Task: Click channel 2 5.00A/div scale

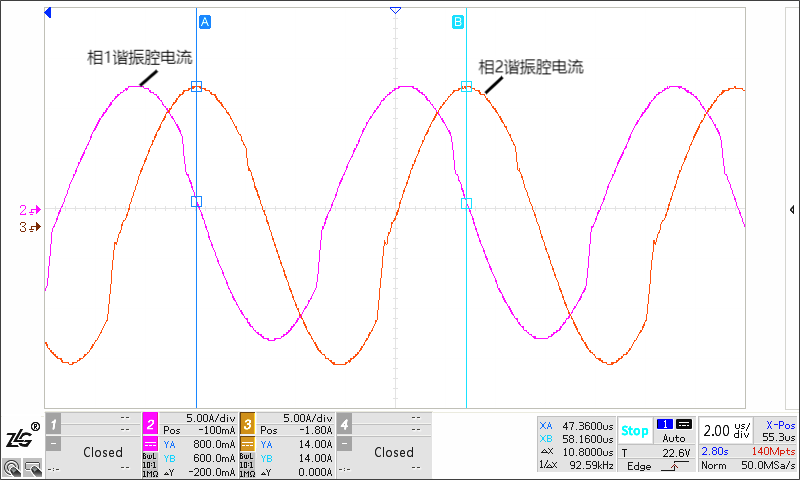Action: click(210, 418)
